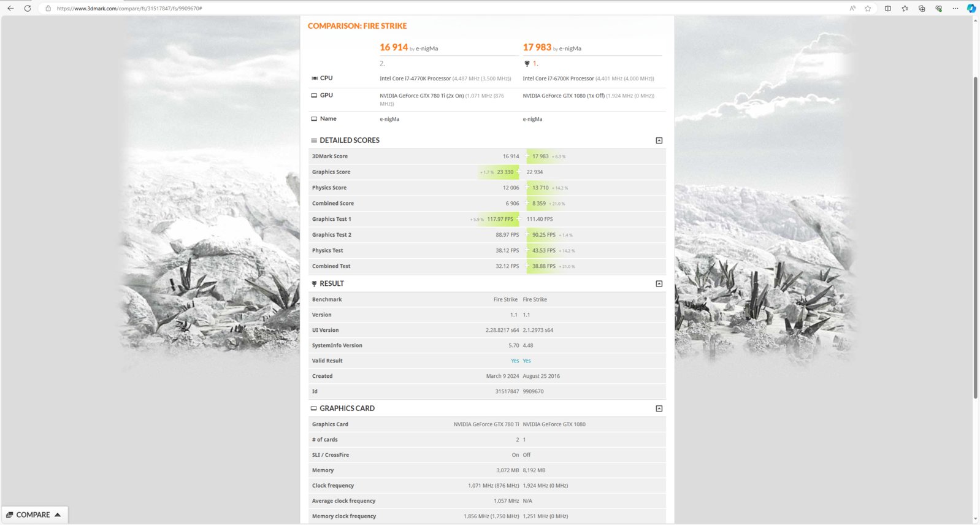Click the Graphics Card section monitor icon
Image resolution: width=980 pixels, height=525 pixels.
(x=314, y=408)
